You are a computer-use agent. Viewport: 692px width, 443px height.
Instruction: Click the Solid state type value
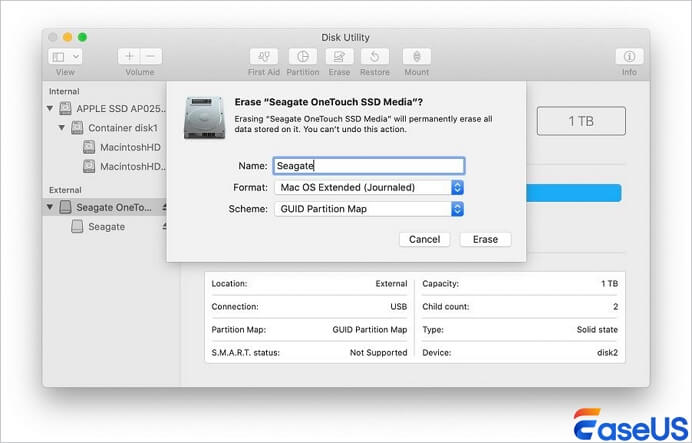(x=597, y=330)
